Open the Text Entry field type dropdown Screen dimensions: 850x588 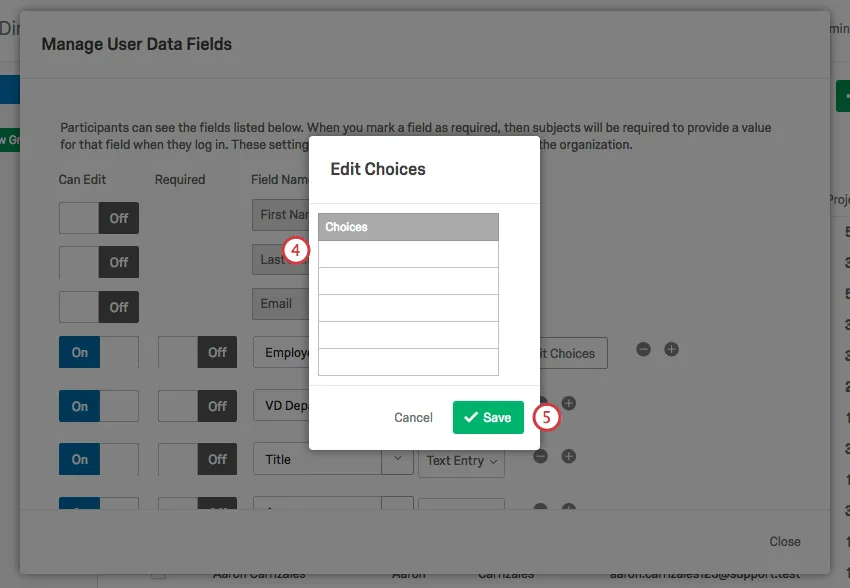[x=461, y=461]
